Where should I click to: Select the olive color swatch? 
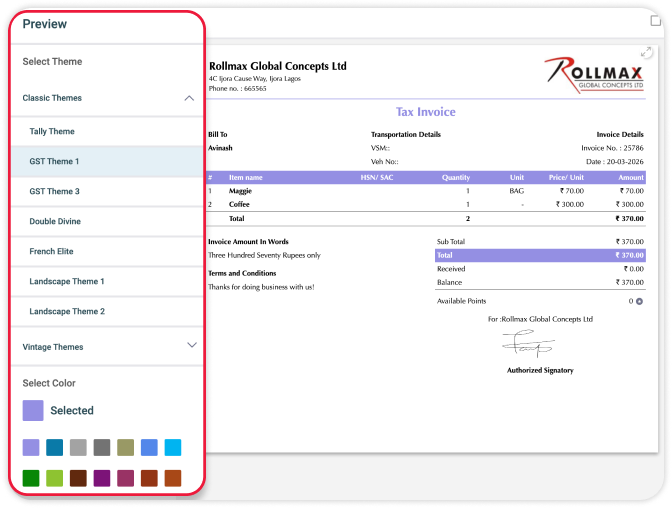point(125,447)
